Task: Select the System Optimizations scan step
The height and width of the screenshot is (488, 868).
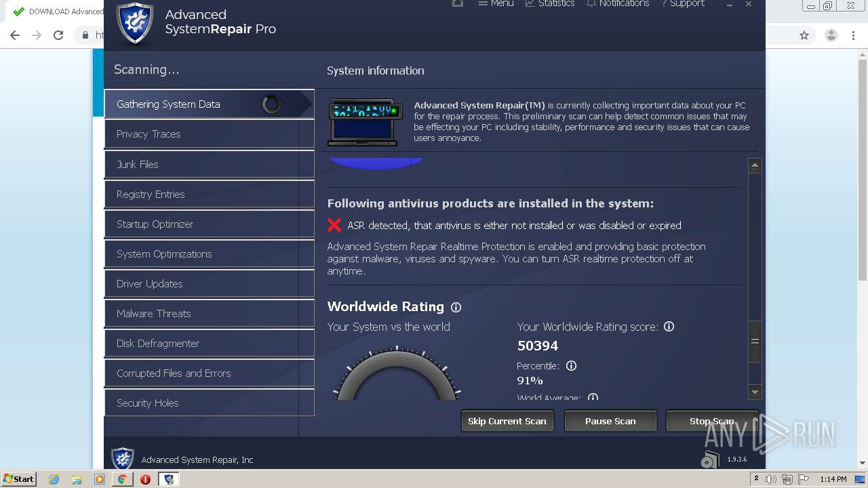Action: (209, 253)
